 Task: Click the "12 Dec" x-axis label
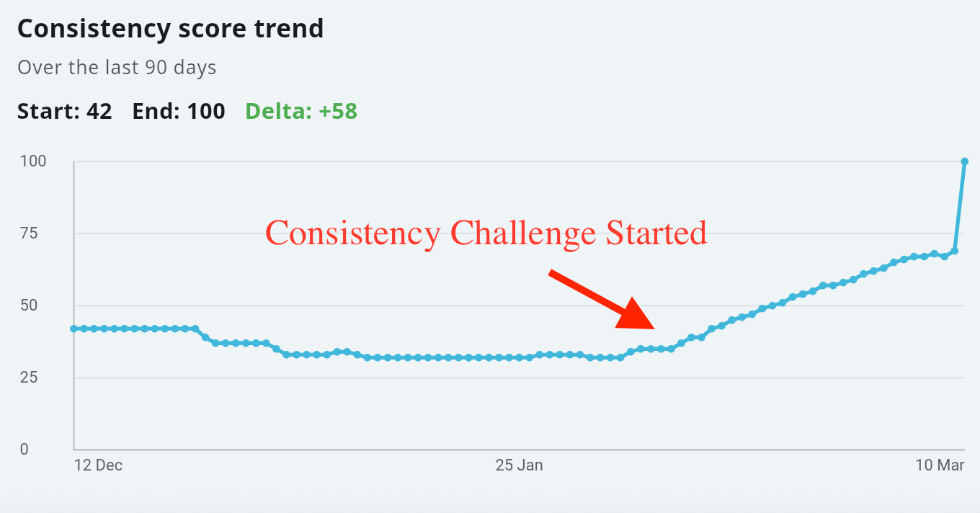click(98, 465)
